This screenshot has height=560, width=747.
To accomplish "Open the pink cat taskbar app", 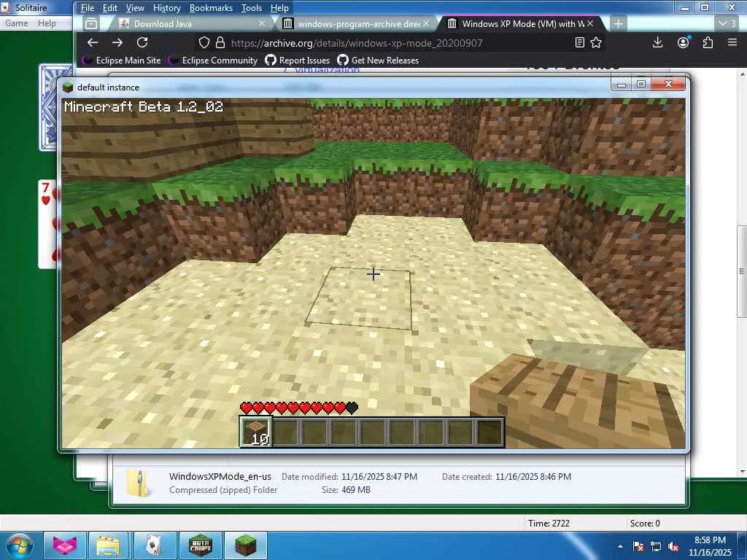I will (x=65, y=545).
